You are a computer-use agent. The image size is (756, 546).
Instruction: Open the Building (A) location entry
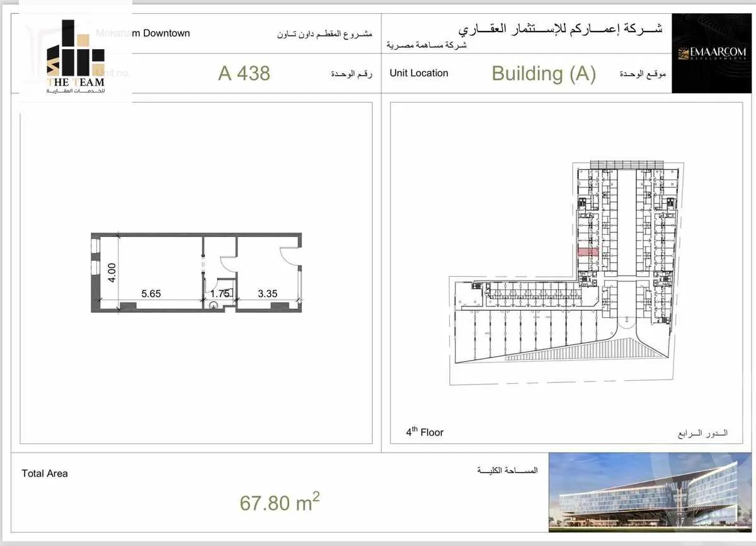(544, 74)
